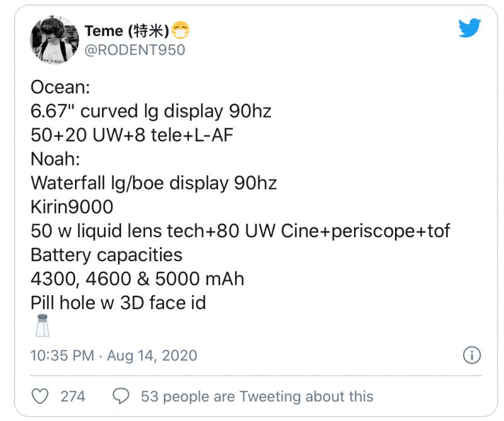Click the 'Noah:' line of the tweet

[x=55, y=159]
